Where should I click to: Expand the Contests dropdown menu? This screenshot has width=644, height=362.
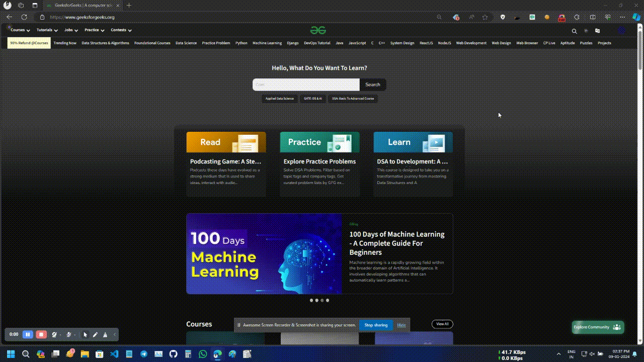pos(121,30)
